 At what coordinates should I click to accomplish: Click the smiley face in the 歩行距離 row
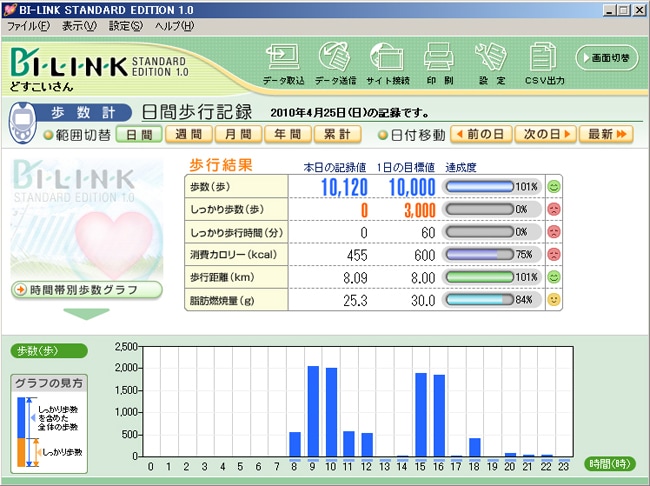553,277
